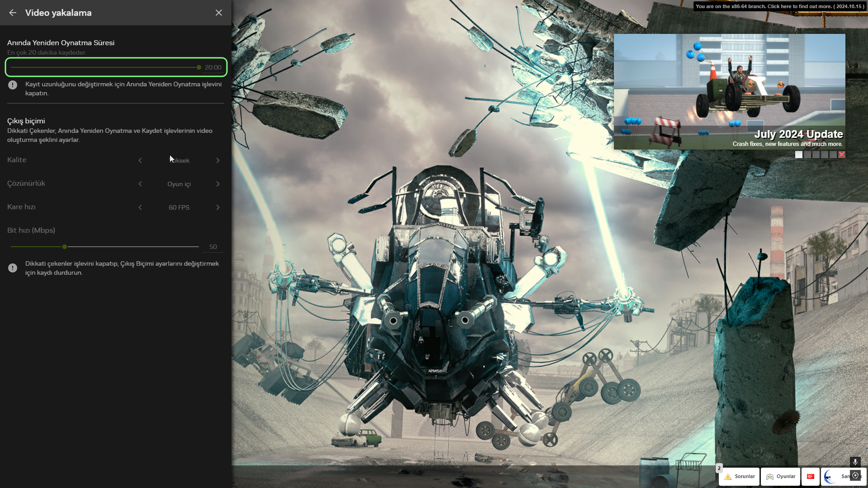Screen dimensions: 868x488
Task: Select fourth news slide indicator
Action: 825,155
